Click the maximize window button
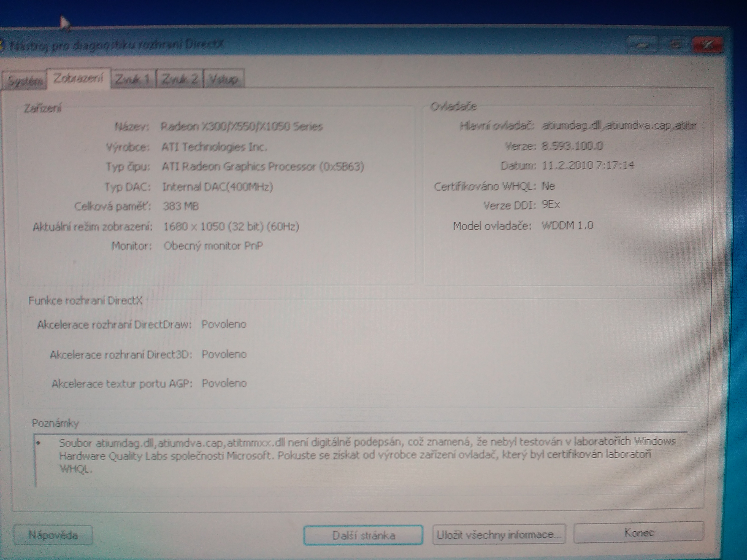This screenshot has width=747, height=560. click(x=674, y=45)
